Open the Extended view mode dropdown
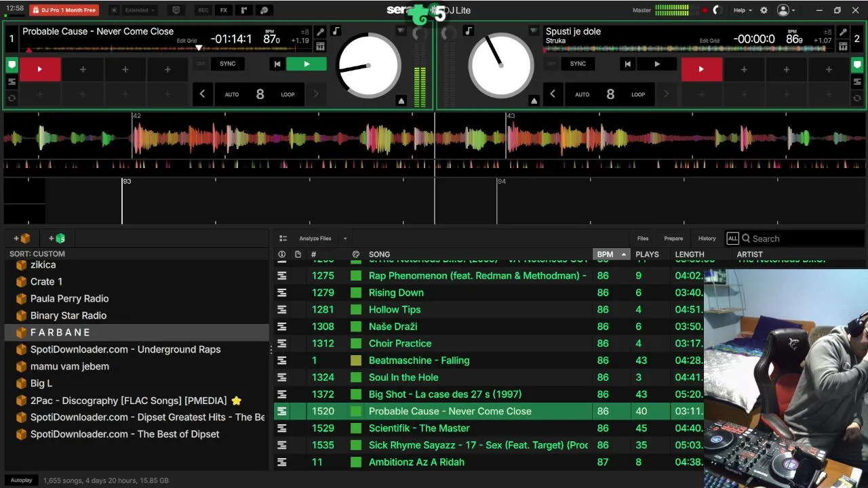 point(140,10)
